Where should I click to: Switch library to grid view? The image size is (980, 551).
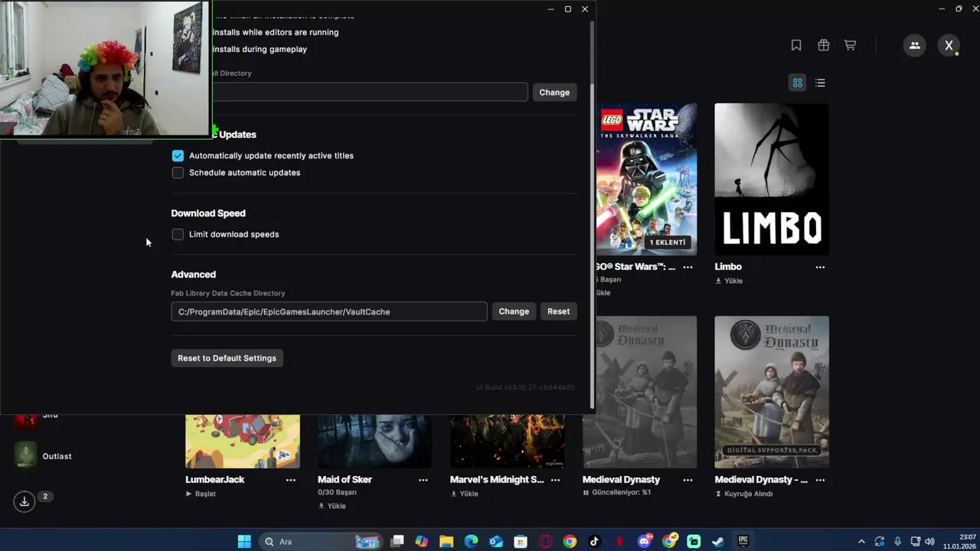797,83
